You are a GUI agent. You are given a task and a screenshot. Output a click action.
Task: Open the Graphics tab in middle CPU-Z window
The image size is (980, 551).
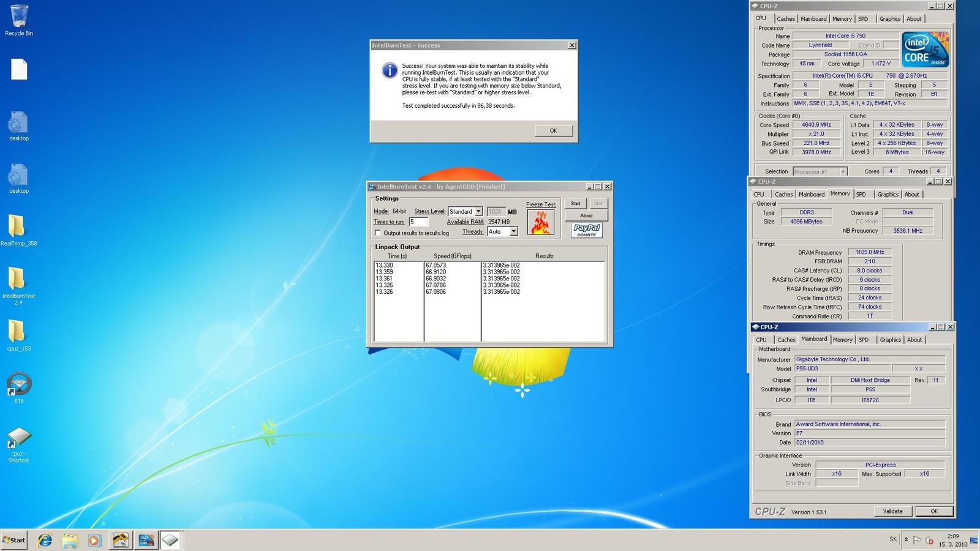click(x=888, y=195)
